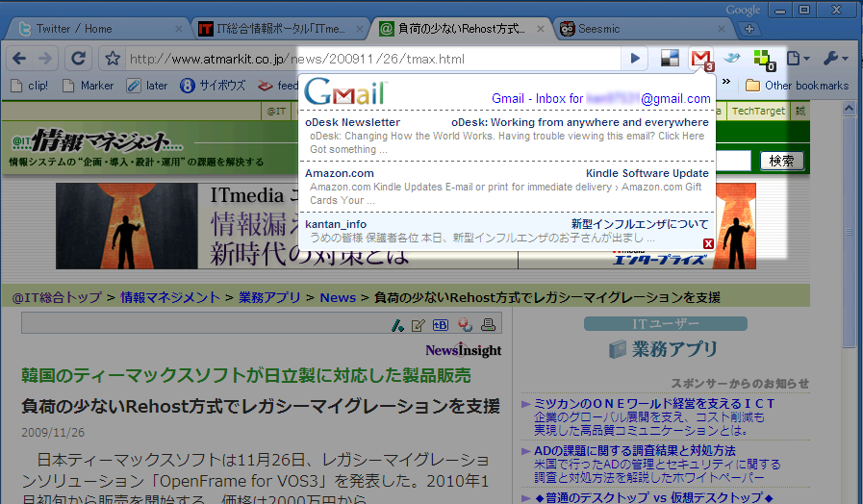Click the URL address bar field
863x504 pixels.
374,59
